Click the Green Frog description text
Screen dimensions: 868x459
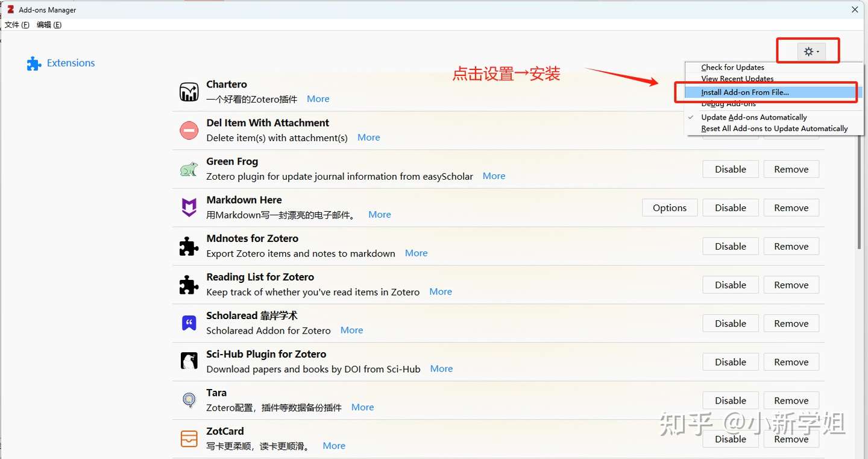(x=339, y=176)
